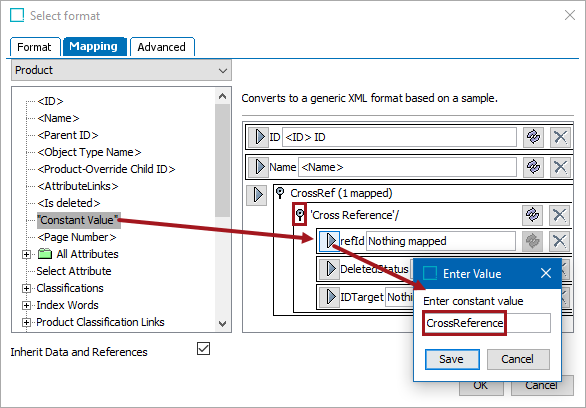Click the transform icon on Name row
586x408 pixels.
click(533, 167)
